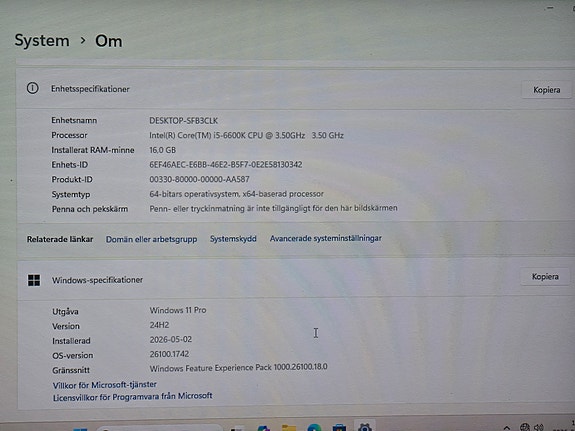Screen dimensions: 575x431
Task: Select the 24H2 version value
Action: point(159,325)
